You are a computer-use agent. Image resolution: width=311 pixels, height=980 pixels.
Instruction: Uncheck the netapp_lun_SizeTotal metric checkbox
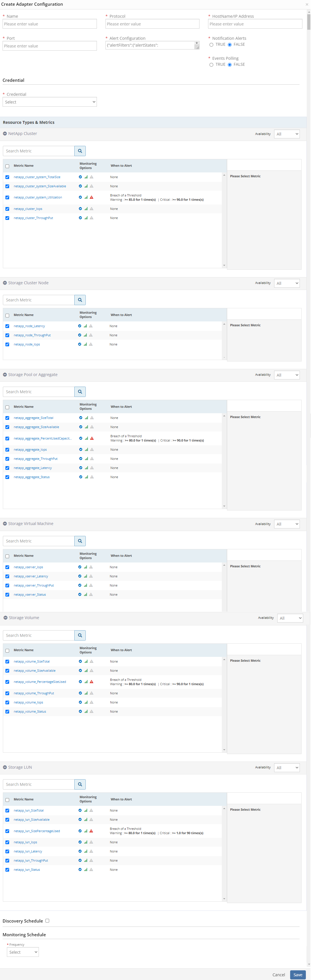pyautogui.click(x=7, y=811)
